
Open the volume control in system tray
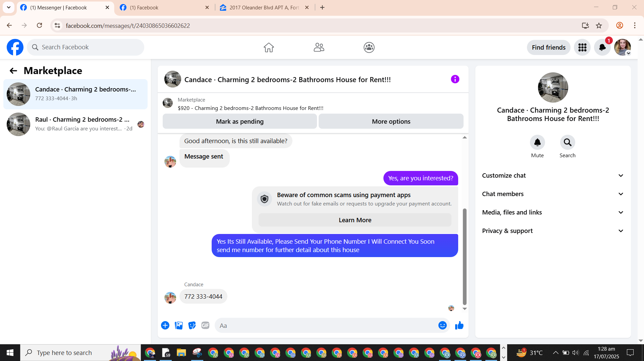pyautogui.click(x=576, y=353)
